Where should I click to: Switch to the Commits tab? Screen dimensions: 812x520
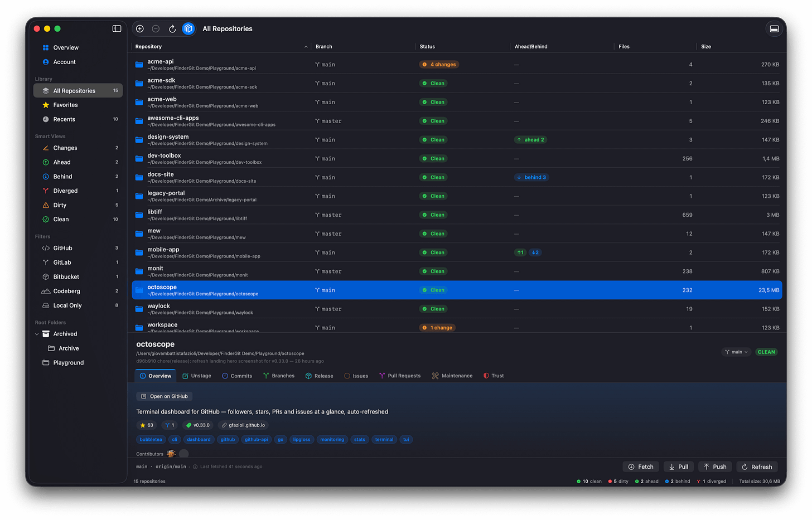coord(237,376)
